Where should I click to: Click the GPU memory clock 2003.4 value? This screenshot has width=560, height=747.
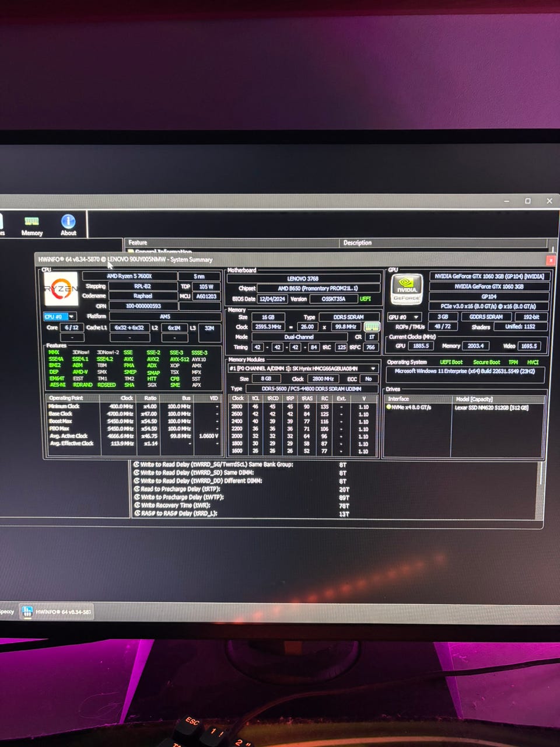475,346
